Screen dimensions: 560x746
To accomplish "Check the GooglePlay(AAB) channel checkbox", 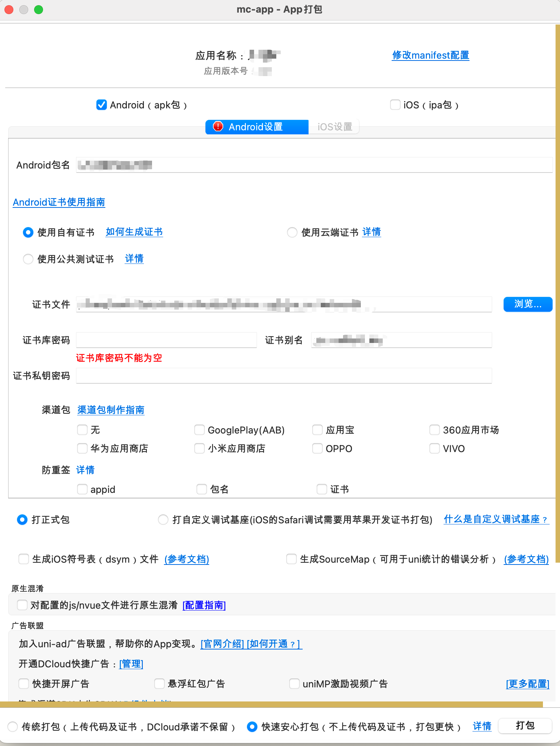I will pyautogui.click(x=200, y=430).
